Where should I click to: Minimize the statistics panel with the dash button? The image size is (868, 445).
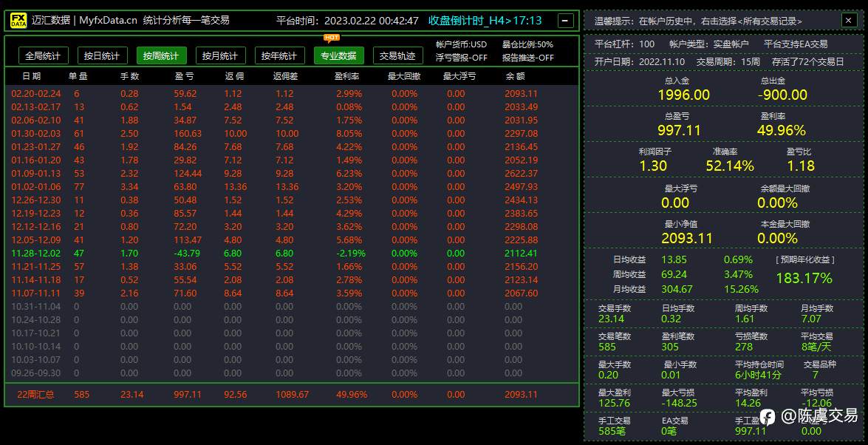pyautogui.click(x=565, y=21)
